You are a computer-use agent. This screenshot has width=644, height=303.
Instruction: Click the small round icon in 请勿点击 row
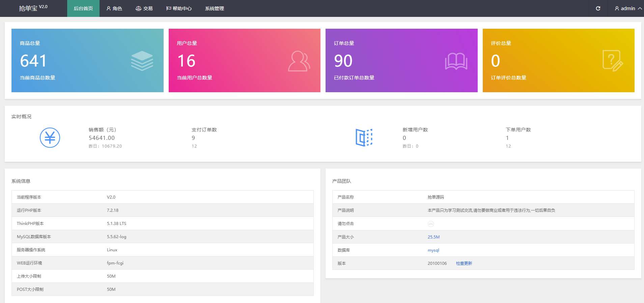[x=431, y=224]
